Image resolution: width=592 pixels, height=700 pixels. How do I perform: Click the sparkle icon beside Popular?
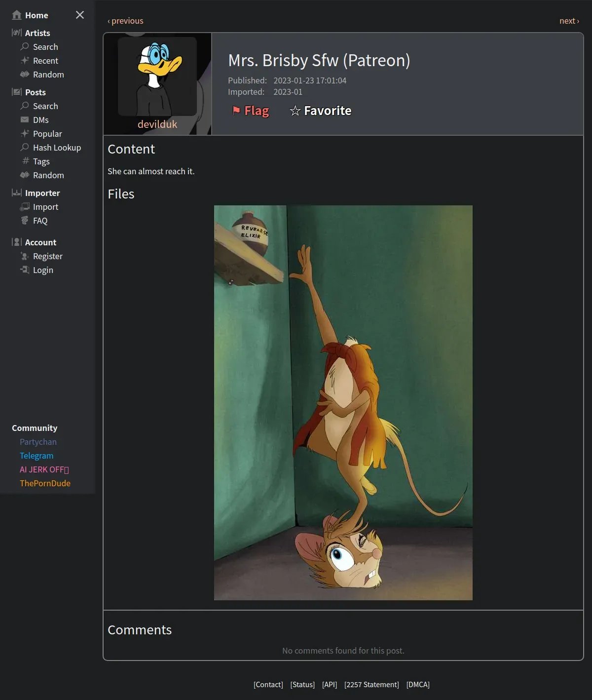click(x=25, y=133)
